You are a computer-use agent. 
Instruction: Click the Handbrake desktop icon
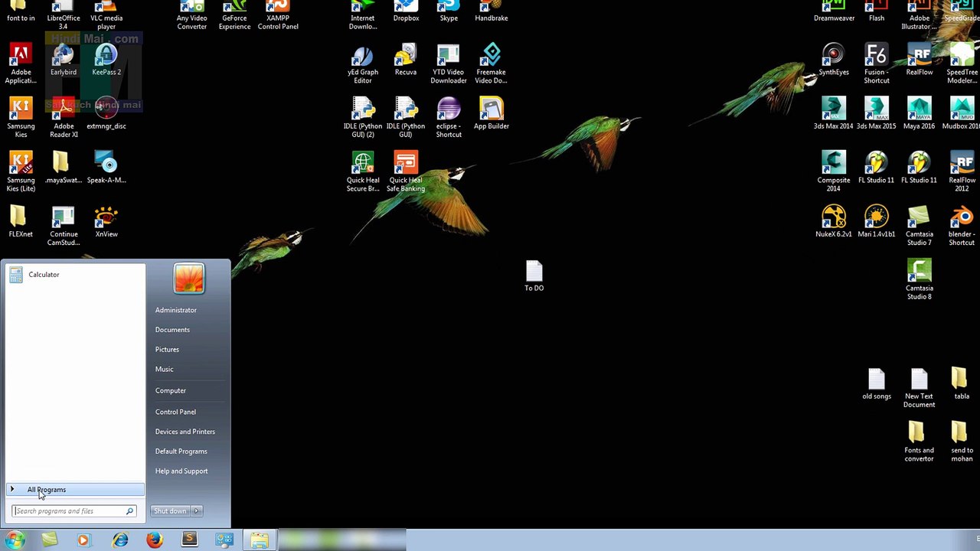click(492, 11)
